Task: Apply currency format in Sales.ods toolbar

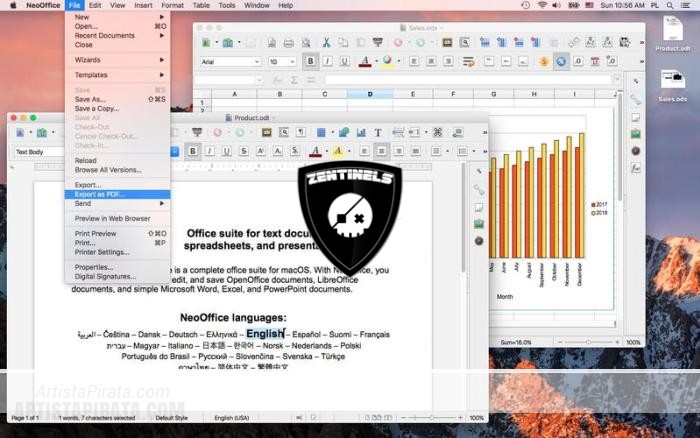Action: click(544, 61)
